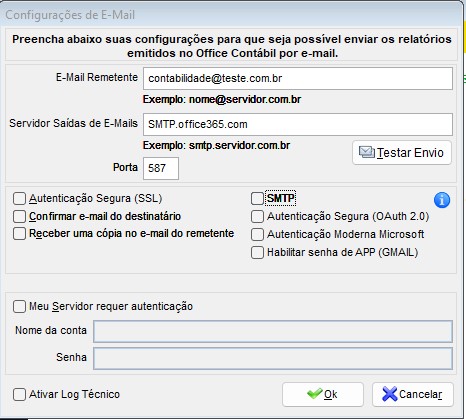
Task: Check Autenticação Moderna Microsoft option
Action: coord(257,234)
